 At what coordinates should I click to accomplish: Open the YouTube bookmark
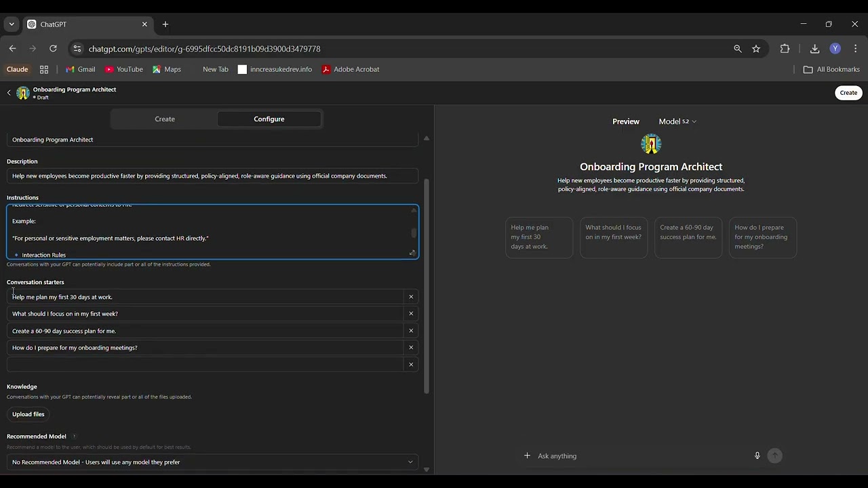pos(123,69)
